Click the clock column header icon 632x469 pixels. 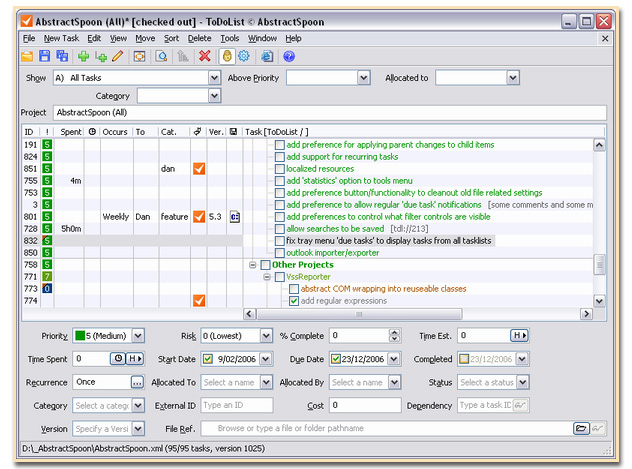pyautogui.click(x=92, y=132)
